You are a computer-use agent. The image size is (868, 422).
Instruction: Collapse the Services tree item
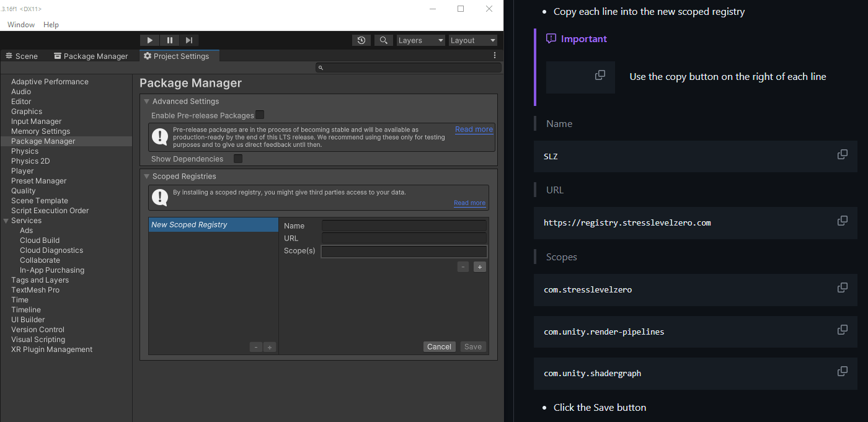tap(6, 221)
